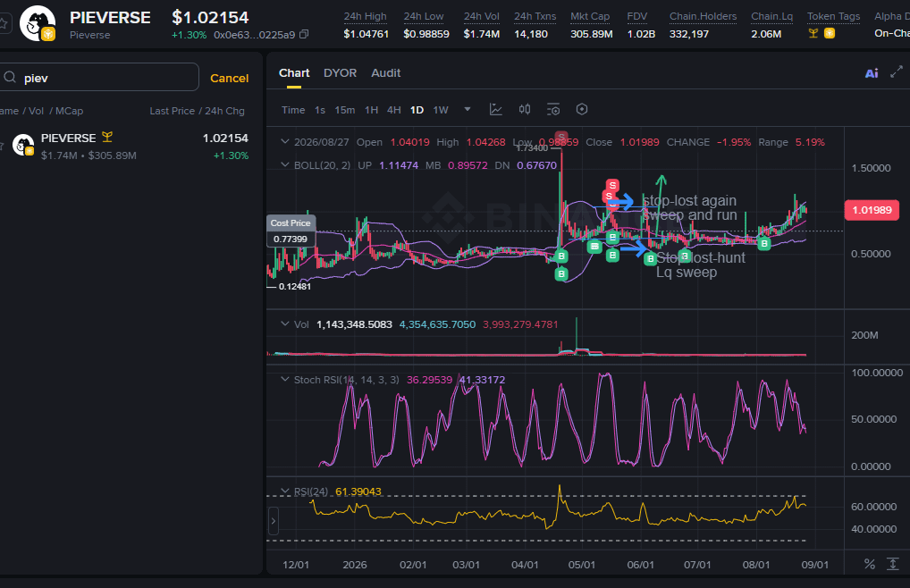Click the auto-fit scale icon

[x=893, y=564]
